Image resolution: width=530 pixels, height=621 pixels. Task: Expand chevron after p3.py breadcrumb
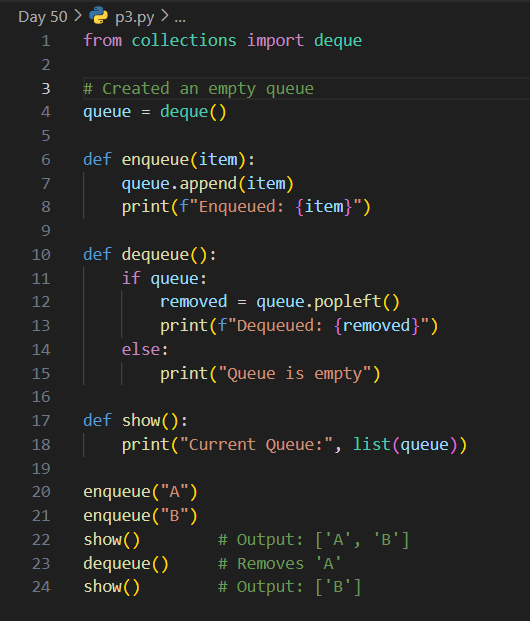164,16
